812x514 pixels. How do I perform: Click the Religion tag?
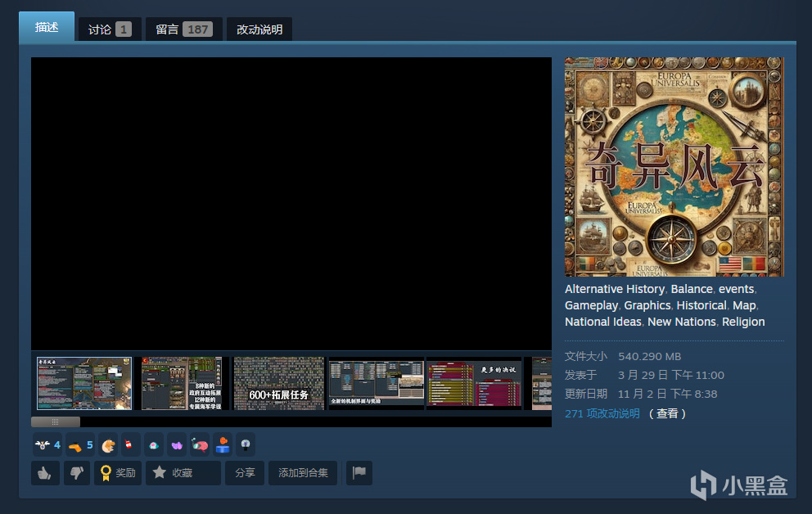pyautogui.click(x=743, y=322)
